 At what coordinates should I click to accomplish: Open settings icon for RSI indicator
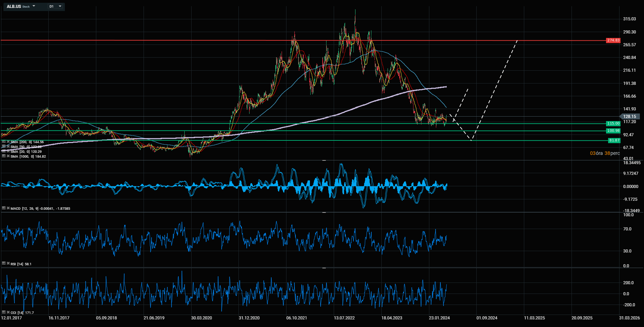(3, 264)
